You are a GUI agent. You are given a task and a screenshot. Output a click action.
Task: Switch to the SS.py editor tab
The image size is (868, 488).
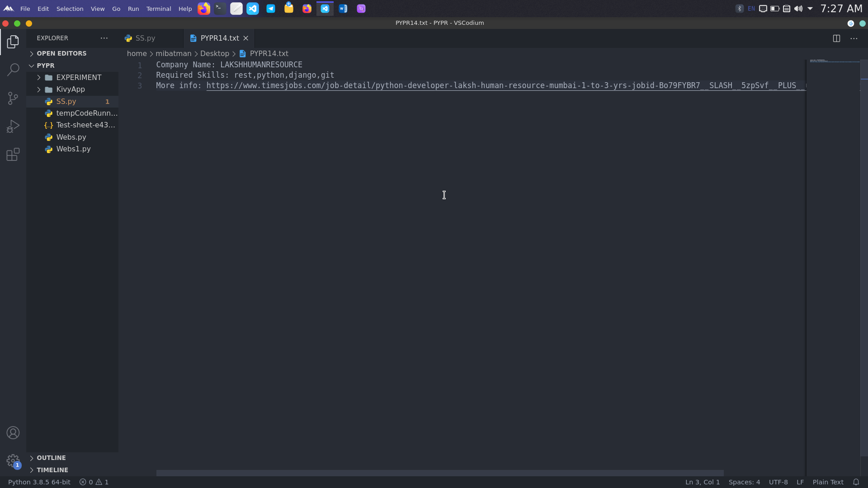point(145,38)
